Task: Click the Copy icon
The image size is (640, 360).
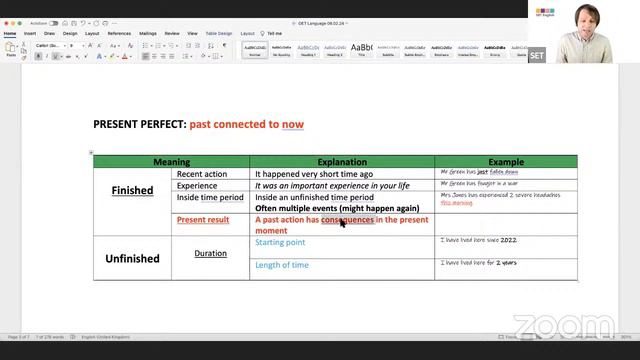Action: 24,51
